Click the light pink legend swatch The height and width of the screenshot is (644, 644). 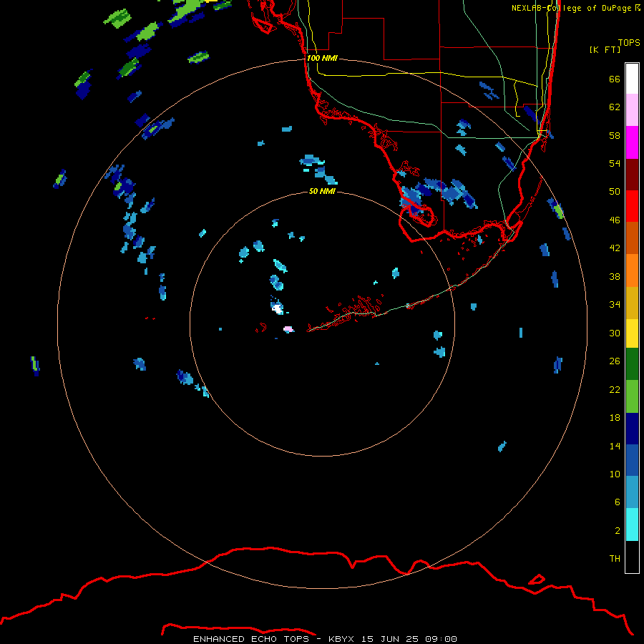pos(632,109)
